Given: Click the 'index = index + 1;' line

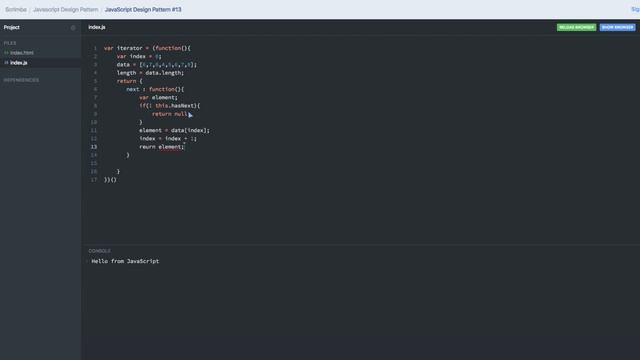Looking at the screenshot, I should click(x=168, y=138).
